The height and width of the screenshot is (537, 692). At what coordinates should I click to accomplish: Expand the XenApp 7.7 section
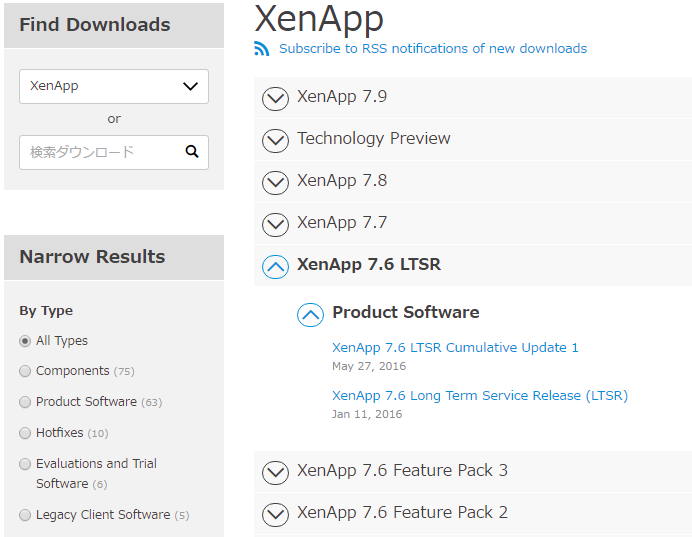click(275, 224)
